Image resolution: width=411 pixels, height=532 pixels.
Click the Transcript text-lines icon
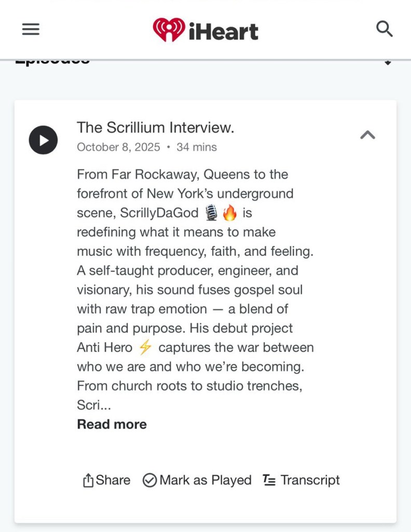[x=269, y=481]
